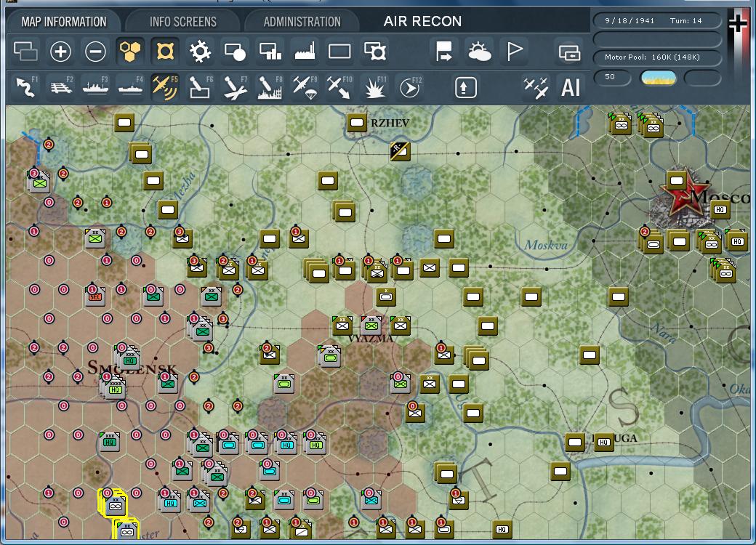Select the F2 rail movement mode
756x545 pixels.
coord(61,87)
